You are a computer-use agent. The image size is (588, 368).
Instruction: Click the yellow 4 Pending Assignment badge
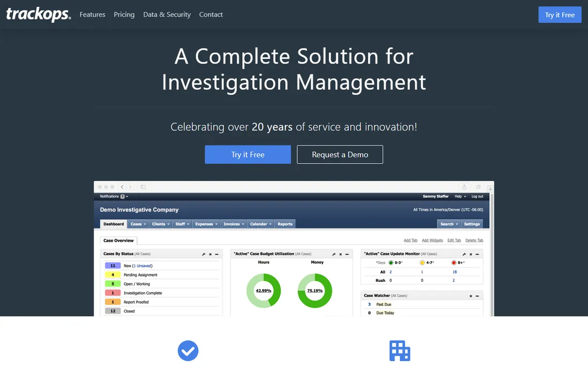[112, 274]
